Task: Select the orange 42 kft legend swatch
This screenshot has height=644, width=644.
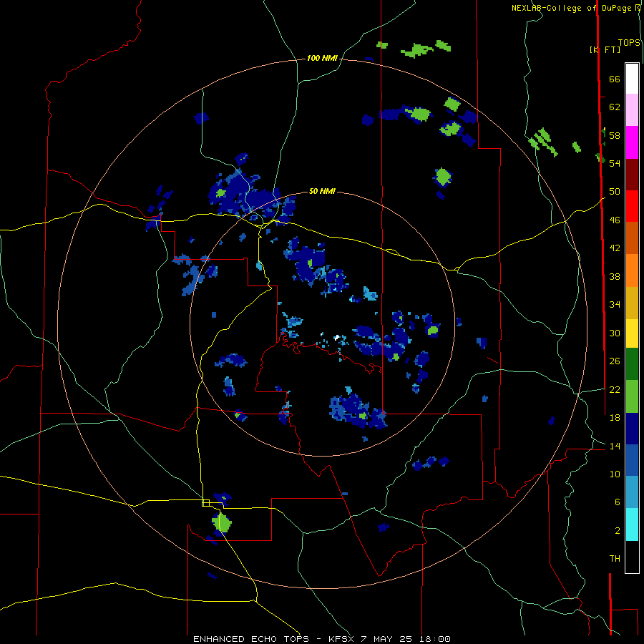Action: 632,270
